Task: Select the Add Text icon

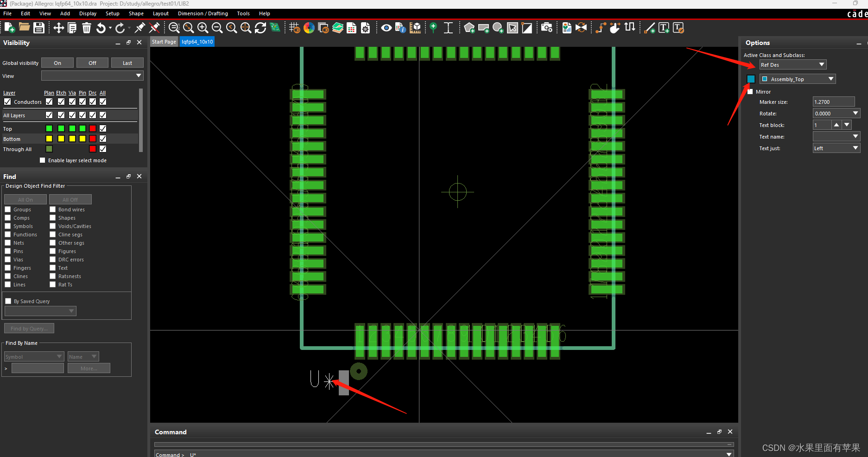Action: [664, 28]
